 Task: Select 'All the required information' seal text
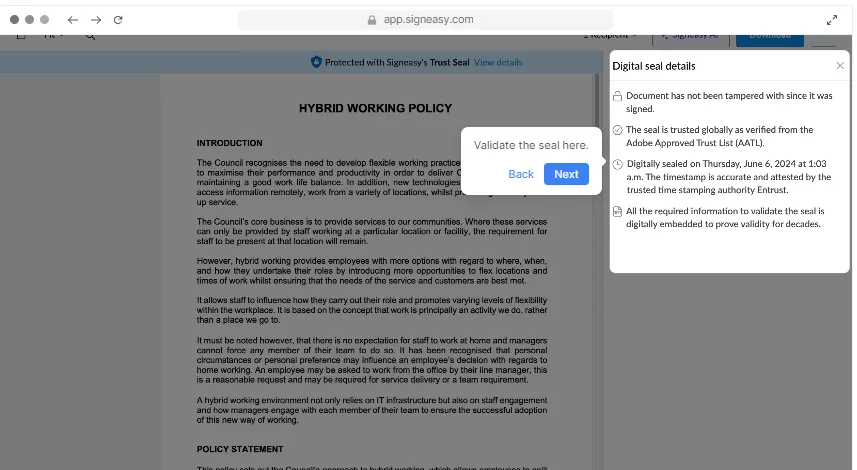tap(682, 211)
